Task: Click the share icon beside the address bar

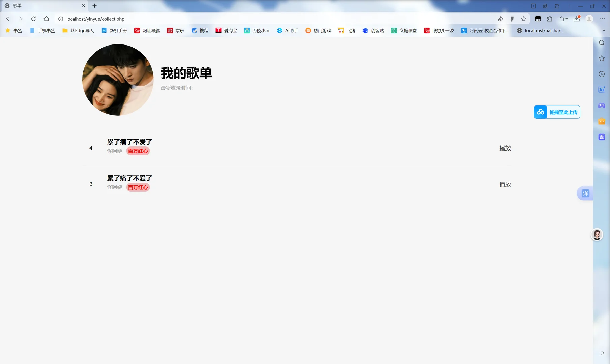Action: point(501,19)
